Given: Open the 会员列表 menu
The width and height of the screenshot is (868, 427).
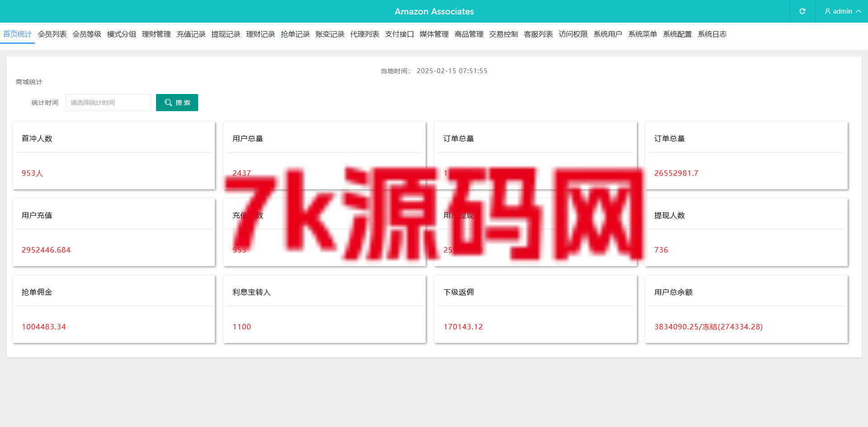Looking at the screenshot, I should pos(52,34).
